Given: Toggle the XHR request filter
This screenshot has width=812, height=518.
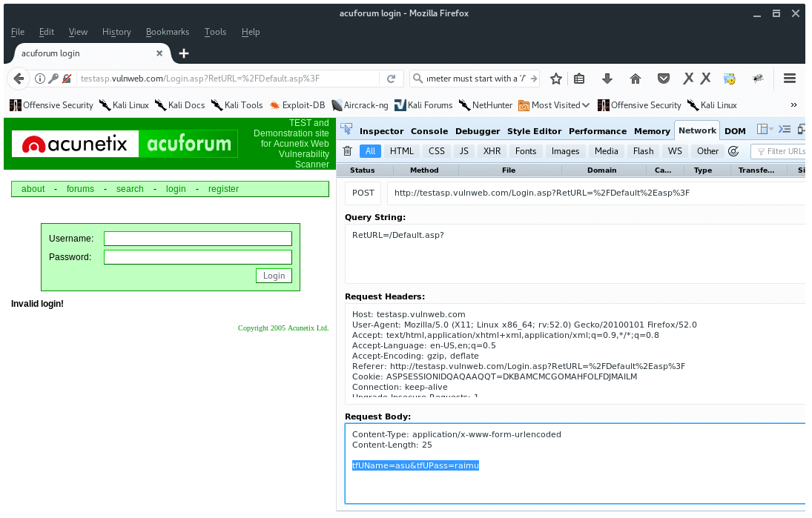Looking at the screenshot, I should [492, 151].
